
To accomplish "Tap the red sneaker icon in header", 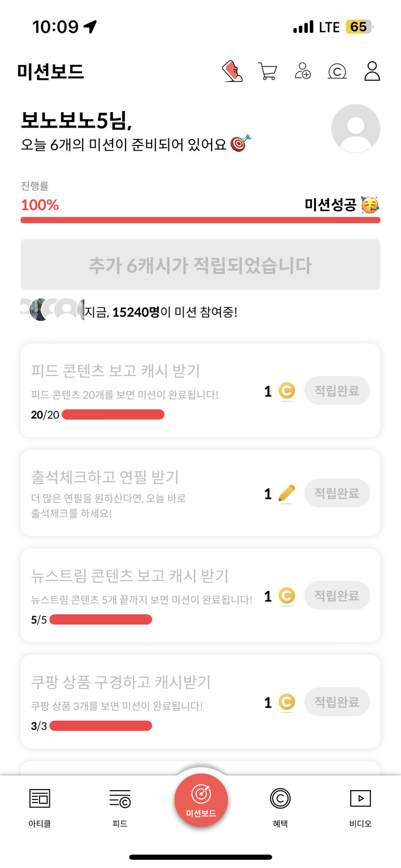I will [232, 72].
